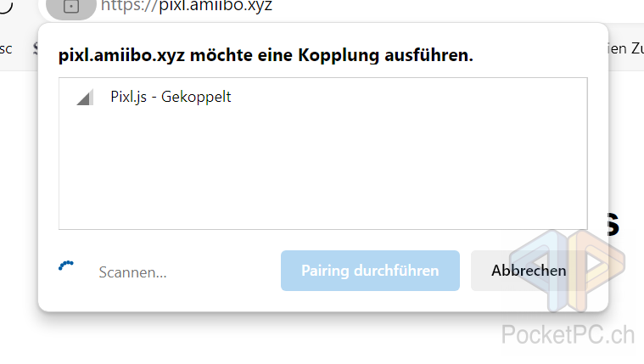Click the large bold page heading letter at the dialog's right edge

click(613, 225)
